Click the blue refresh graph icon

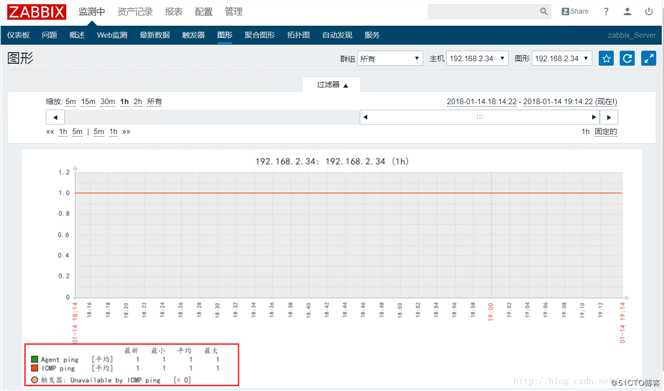coord(627,58)
